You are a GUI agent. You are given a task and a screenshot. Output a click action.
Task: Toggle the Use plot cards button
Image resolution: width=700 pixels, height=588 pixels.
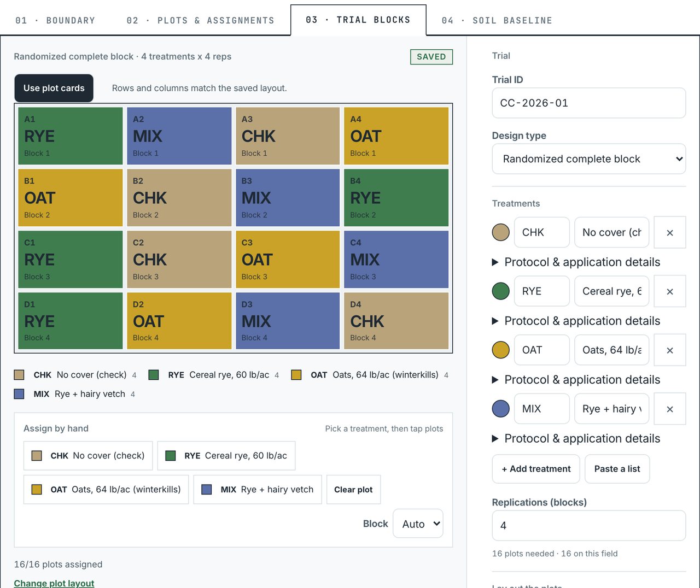(54, 88)
